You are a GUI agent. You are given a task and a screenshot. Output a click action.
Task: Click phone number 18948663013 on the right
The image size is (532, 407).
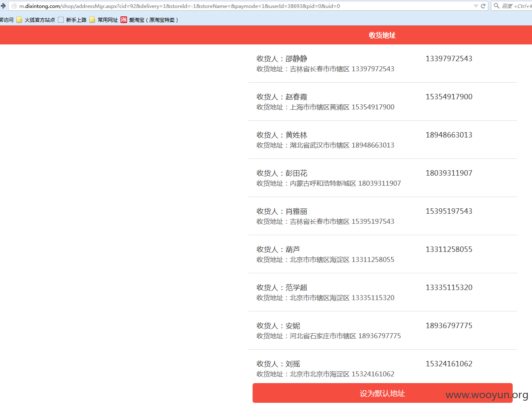point(449,135)
